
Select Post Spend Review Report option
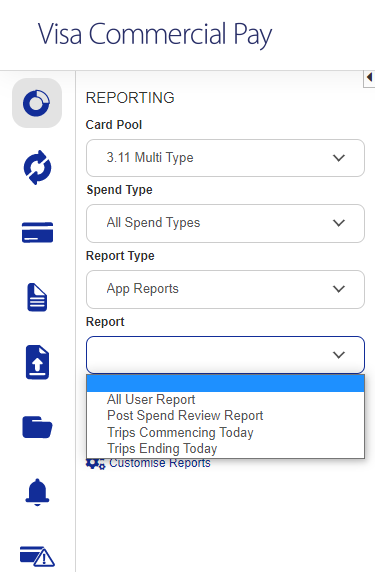(225, 416)
